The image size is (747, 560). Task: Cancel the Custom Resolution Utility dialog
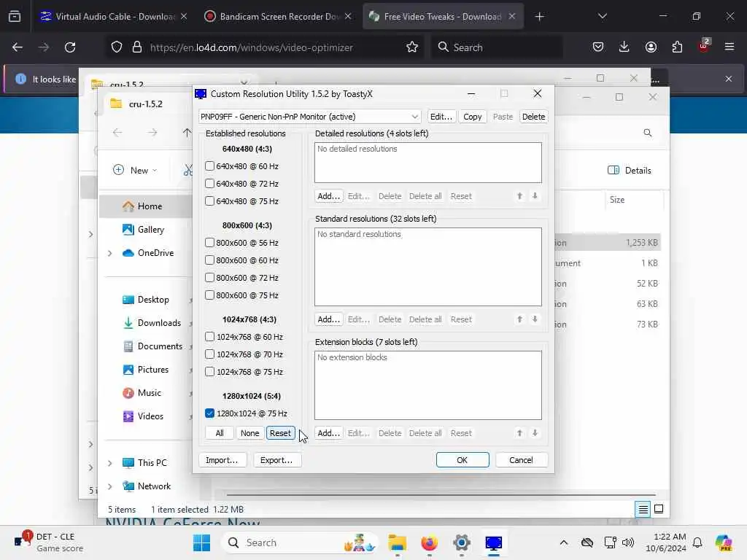click(521, 461)
